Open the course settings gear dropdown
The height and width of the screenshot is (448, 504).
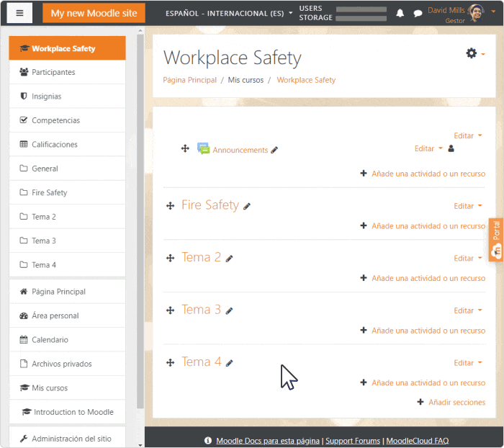pyautogui.click(x=475, y=53)
